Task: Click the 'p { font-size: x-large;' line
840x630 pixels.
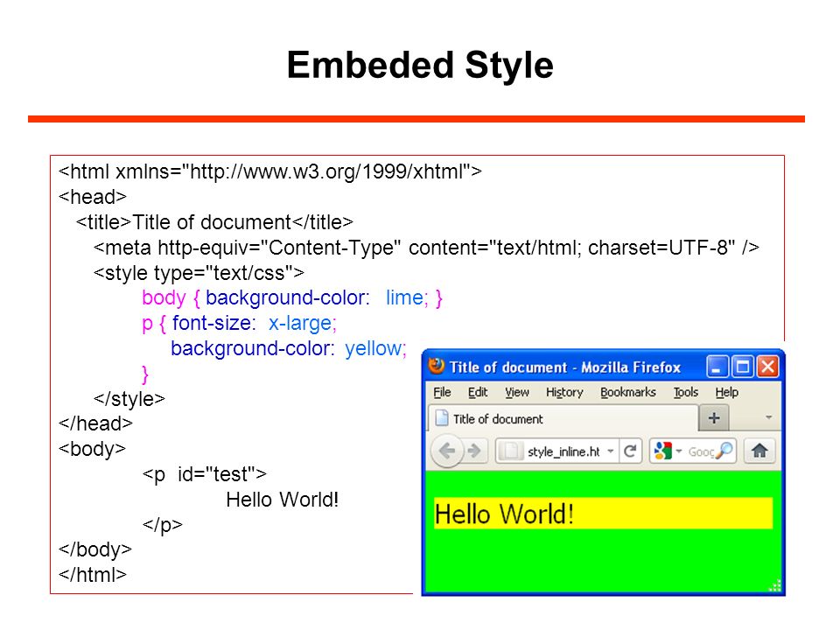Action: point(240,323)
